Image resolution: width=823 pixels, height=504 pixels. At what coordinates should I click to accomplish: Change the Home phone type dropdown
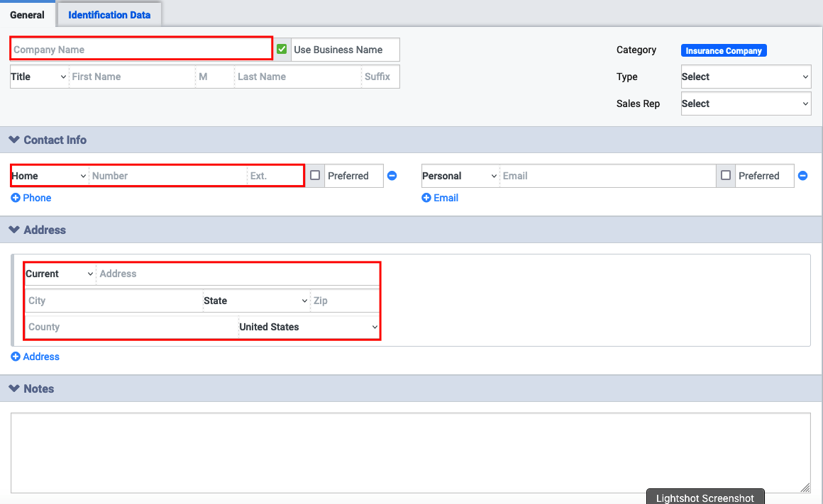pos(50,176)
